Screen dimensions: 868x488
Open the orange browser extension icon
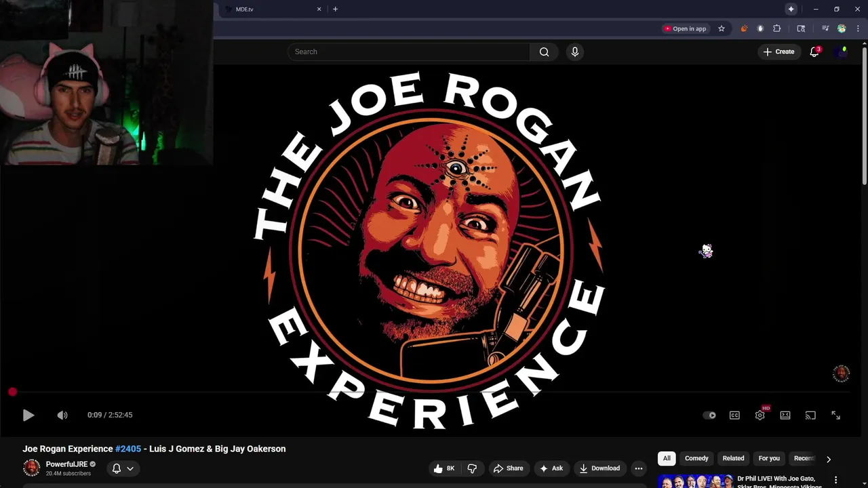click(x=744, y=28)
